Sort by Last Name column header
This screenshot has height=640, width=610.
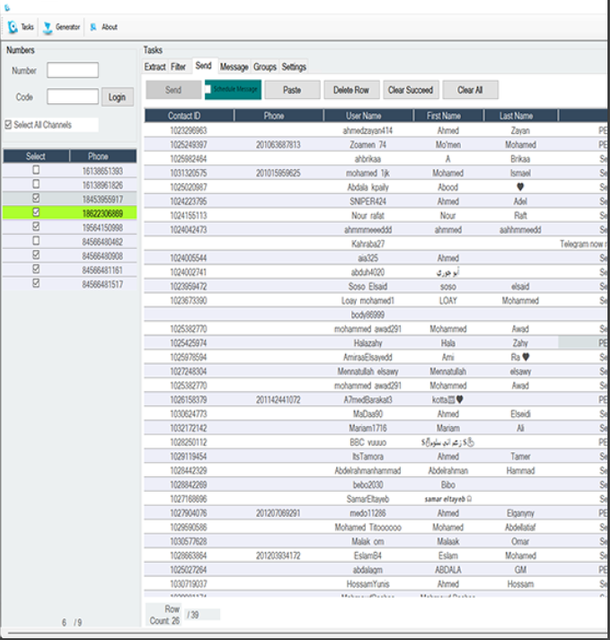pos(521,116)
